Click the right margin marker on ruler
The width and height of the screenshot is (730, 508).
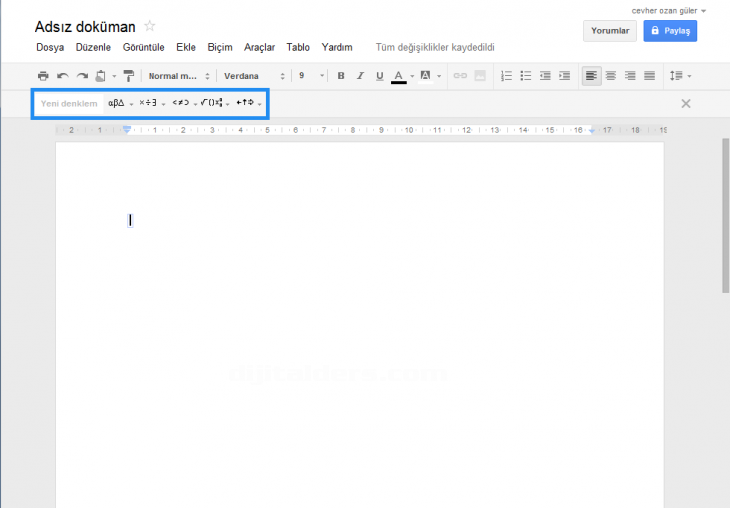click(x=592, y=131)
